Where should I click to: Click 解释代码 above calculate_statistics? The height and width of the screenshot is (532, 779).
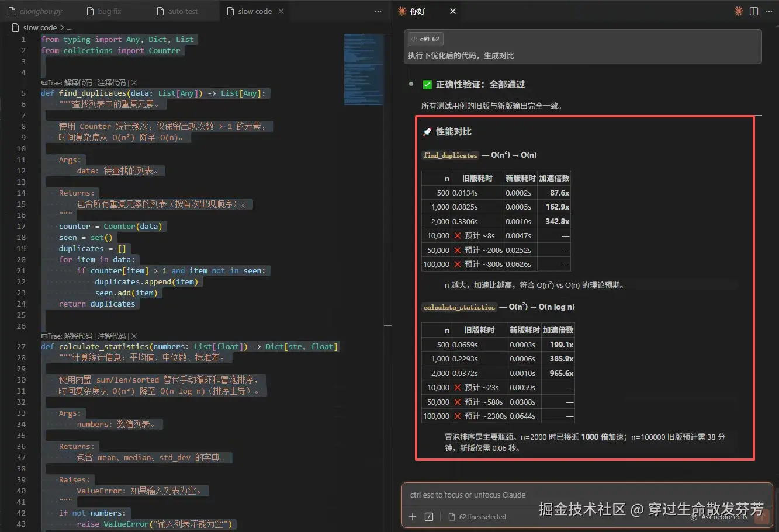click(78, 336)
